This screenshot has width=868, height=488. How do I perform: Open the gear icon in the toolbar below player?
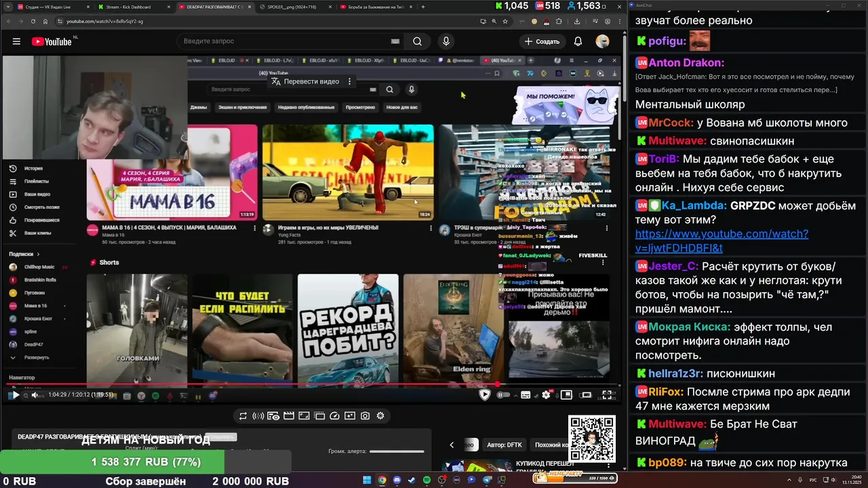coord(380,415)
